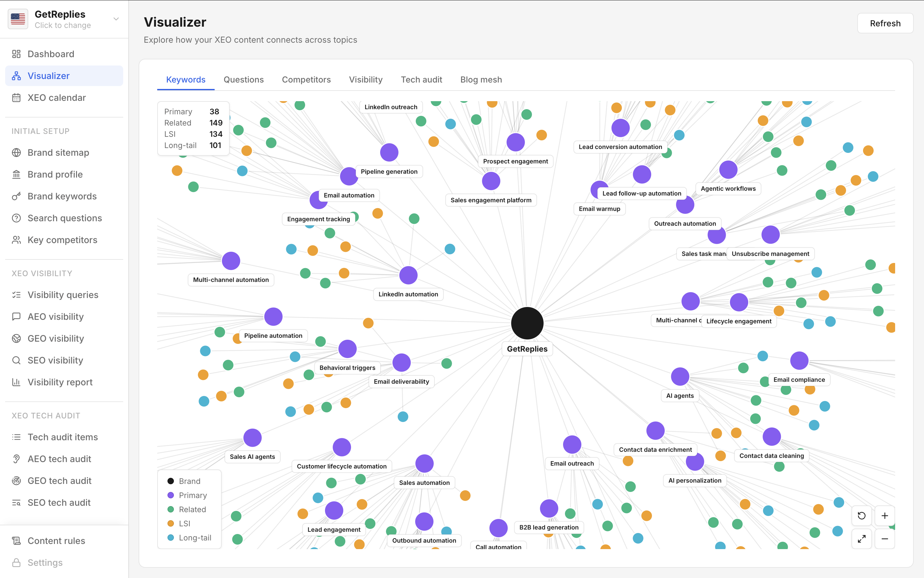924x578 pixels.
Task: Open XEO calendar icon
Action: click(x=16, y=98)
